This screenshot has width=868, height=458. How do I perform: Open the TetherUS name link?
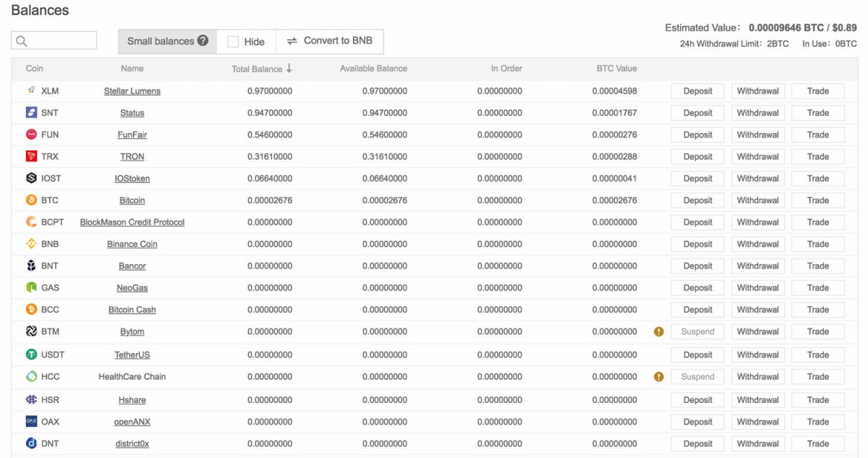[132, 355]
